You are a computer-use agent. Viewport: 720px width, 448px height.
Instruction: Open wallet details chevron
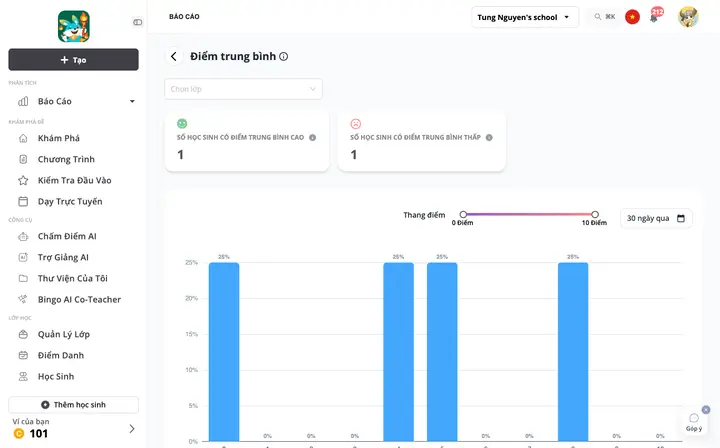pos(132,429)
